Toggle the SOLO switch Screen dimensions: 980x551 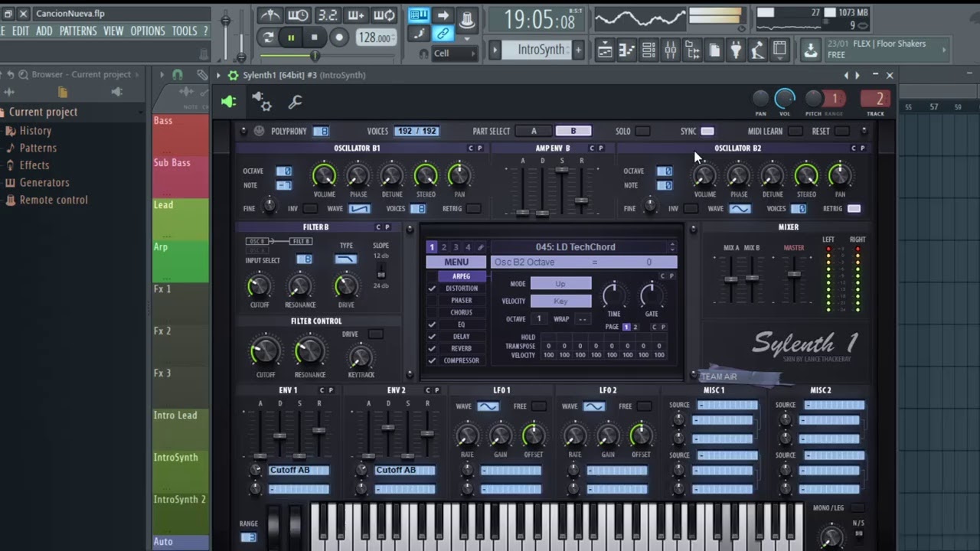642,131
